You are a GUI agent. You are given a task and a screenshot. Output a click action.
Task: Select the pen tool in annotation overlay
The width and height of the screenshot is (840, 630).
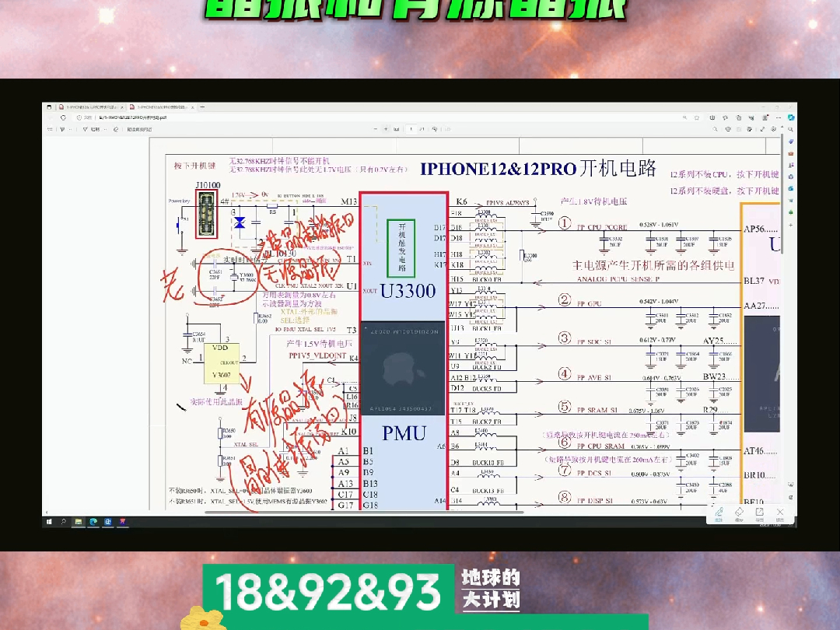[719, 513]
